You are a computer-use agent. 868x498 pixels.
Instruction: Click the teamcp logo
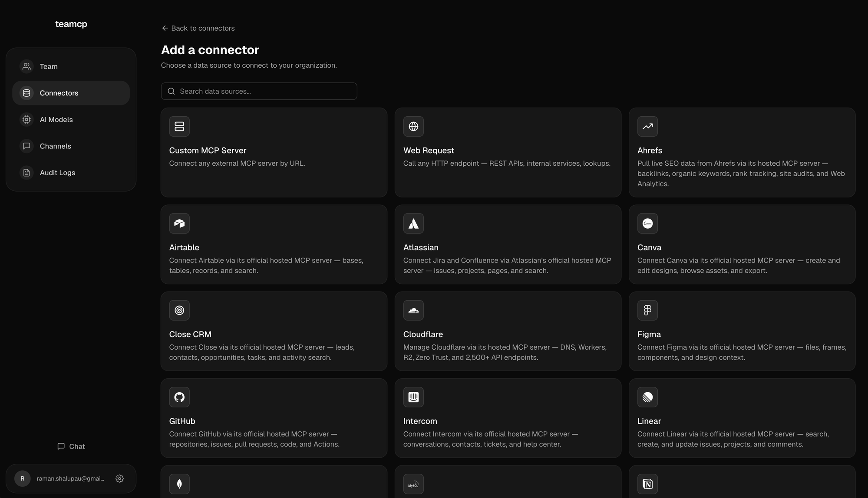pos(71,24)
